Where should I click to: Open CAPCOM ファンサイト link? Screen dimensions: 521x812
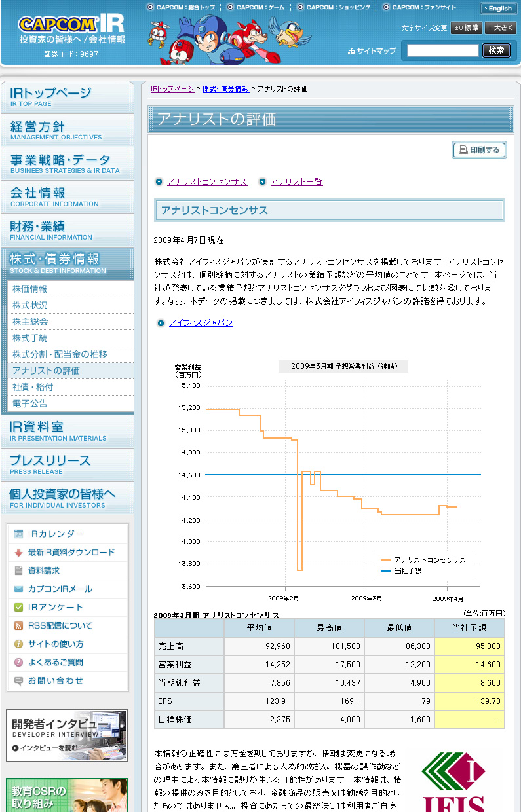pyautogui.click(x=420, y=7)
